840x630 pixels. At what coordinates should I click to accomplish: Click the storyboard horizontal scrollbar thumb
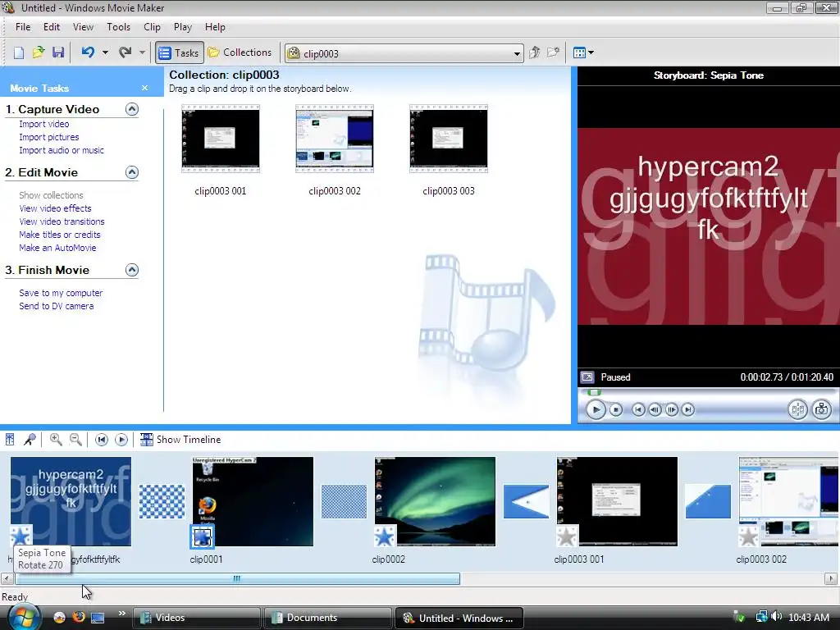tap(237, 578)
